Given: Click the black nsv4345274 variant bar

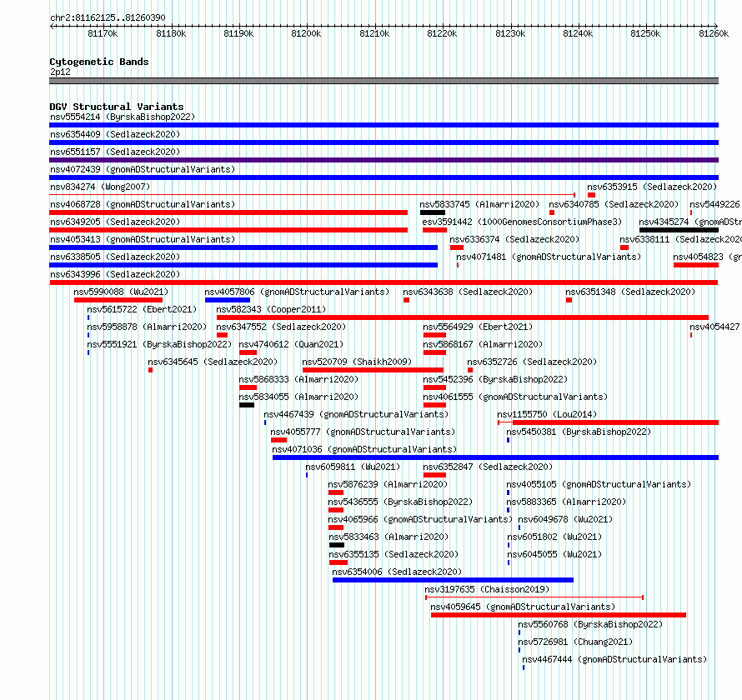Looking at the screenshot, I should coord(679,230).
